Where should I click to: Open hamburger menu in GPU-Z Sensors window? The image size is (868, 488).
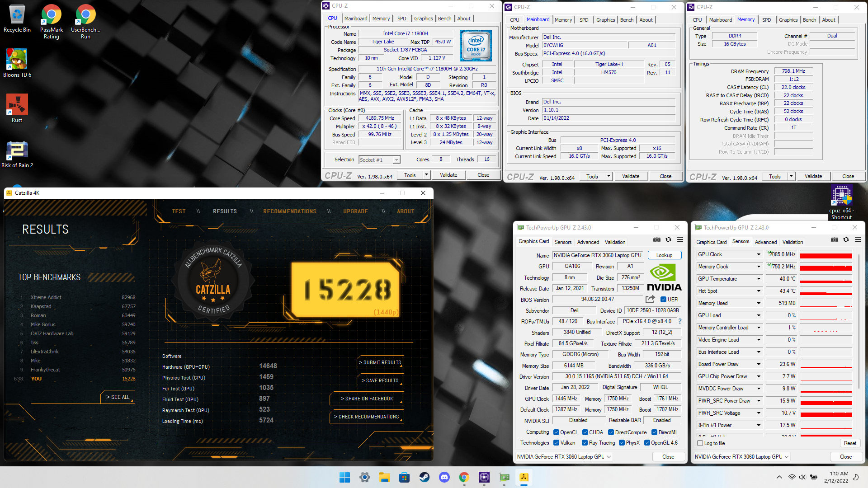coord(858,240)
